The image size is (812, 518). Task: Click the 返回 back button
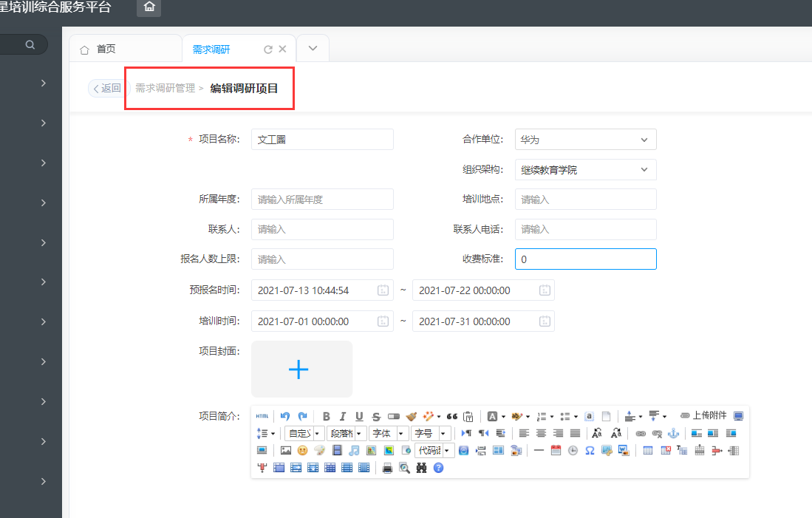[106, 89]
